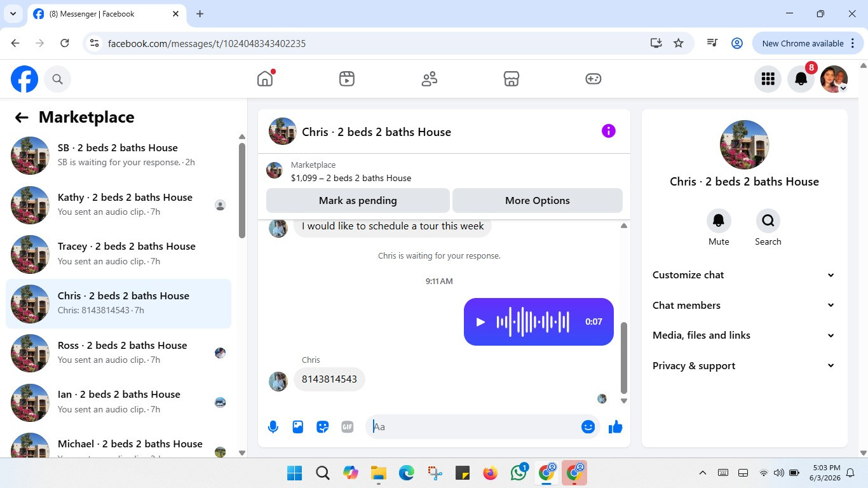The width and height of the screenshot is (868, 488).
Task: Reload the page
Action: coord(64,43)
